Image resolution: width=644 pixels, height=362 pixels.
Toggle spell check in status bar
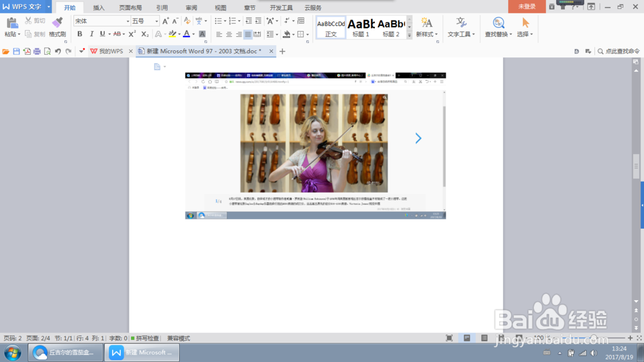click(x=145, y=338)
